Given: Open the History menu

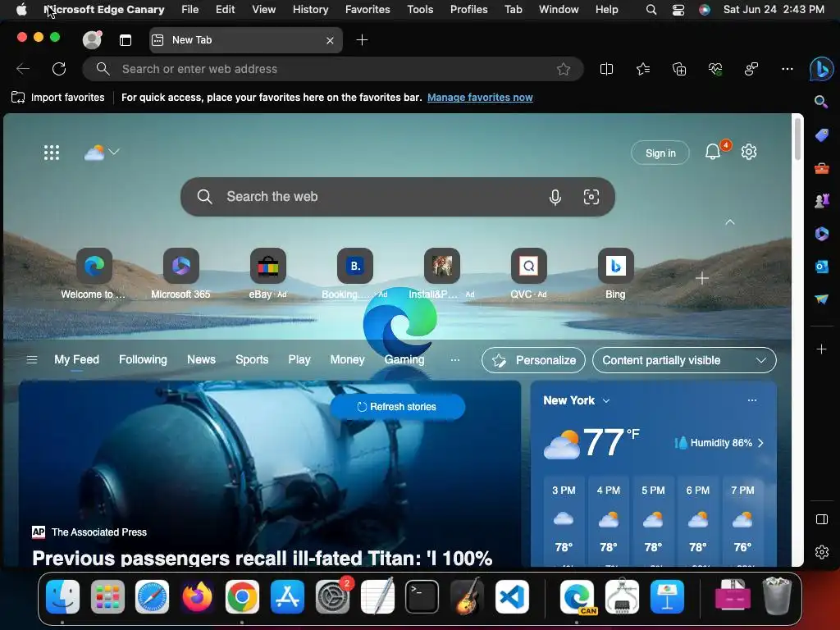Looking at the screenshot, I should (x=310, y=10).
